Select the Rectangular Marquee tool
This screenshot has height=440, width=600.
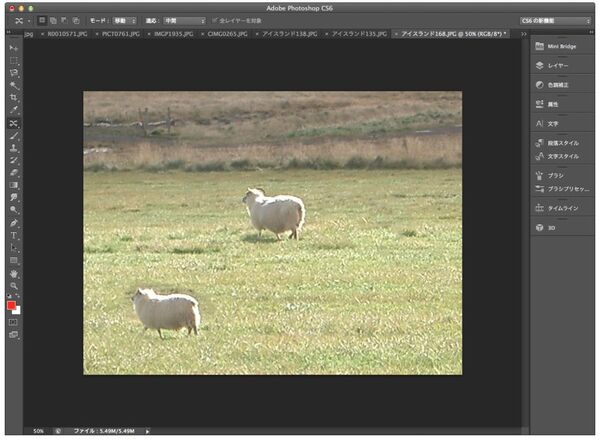[13, 60]
